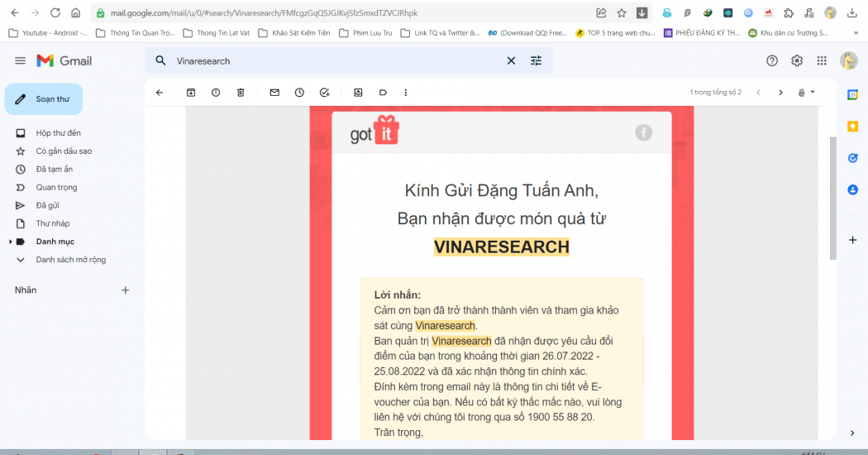Open Google account avatar
The height and width of the screenshot is (455, 868).
pos(849,61)
